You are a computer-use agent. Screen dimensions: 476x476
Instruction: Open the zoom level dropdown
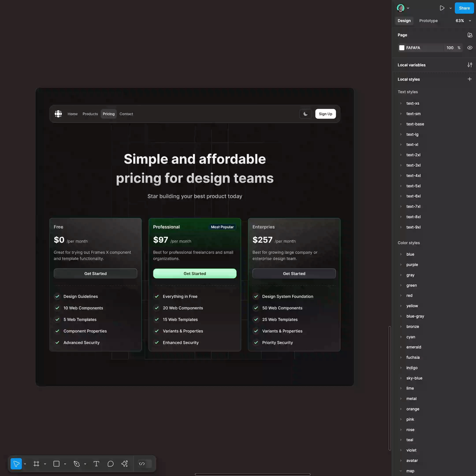coord(470,21)
